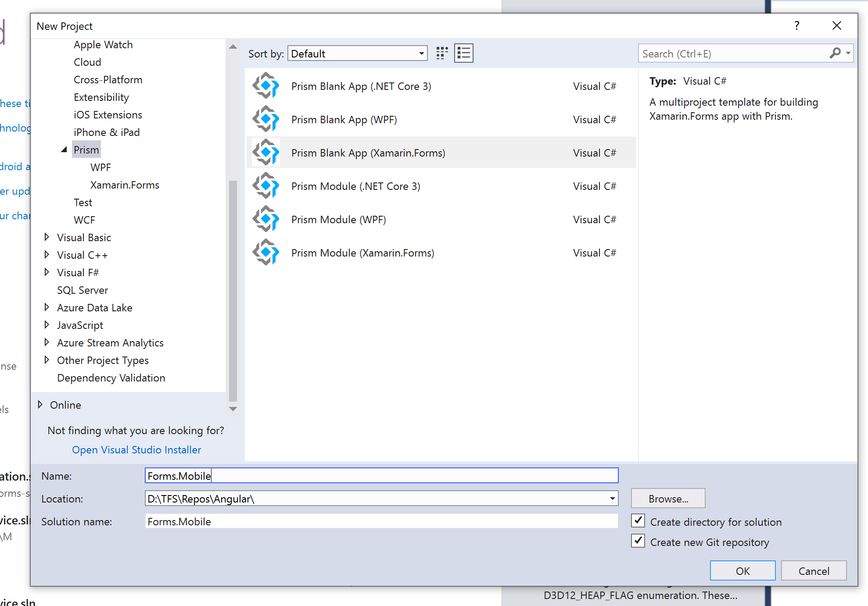Select Prism Module (Xamarin.Forms) template icon

pyautogui.click(x=266, y=253)
